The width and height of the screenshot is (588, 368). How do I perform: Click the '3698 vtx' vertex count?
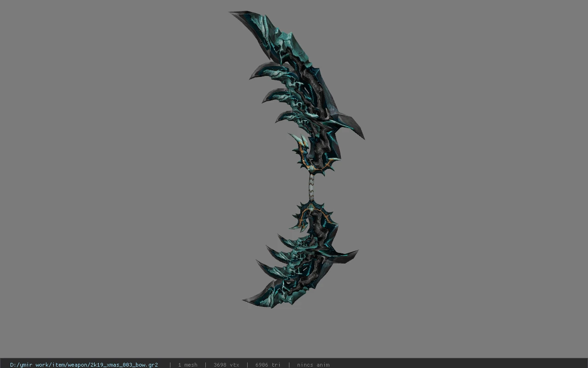[226, 365]
